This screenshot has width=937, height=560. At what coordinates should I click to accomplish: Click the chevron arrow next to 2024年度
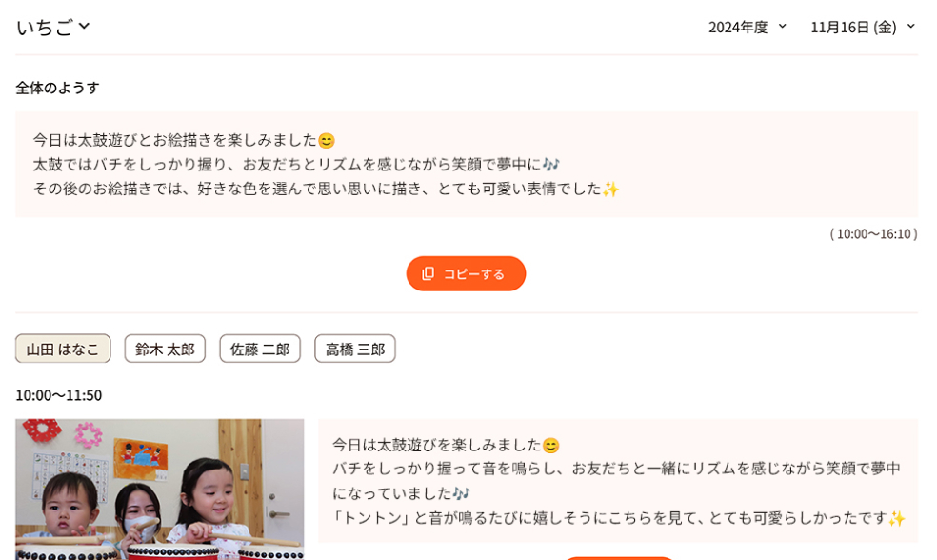pyautogui.click(x=782, y=27)
